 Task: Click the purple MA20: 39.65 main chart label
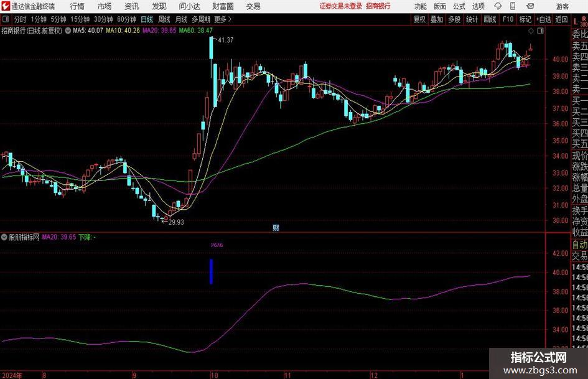pos(159,30)
